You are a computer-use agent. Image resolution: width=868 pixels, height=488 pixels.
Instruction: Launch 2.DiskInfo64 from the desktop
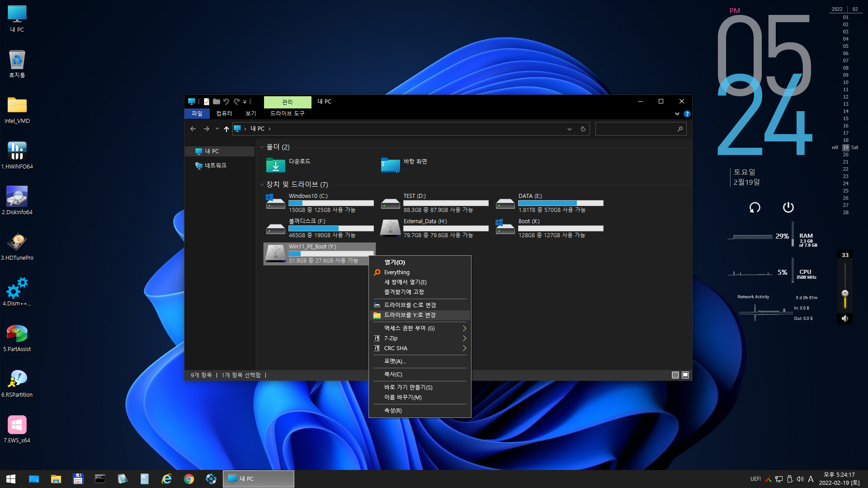(x=17, y=201)
